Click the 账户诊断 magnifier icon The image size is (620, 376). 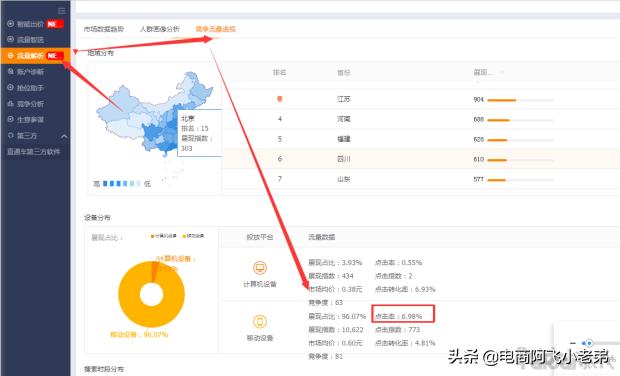(x=11, y=72)
